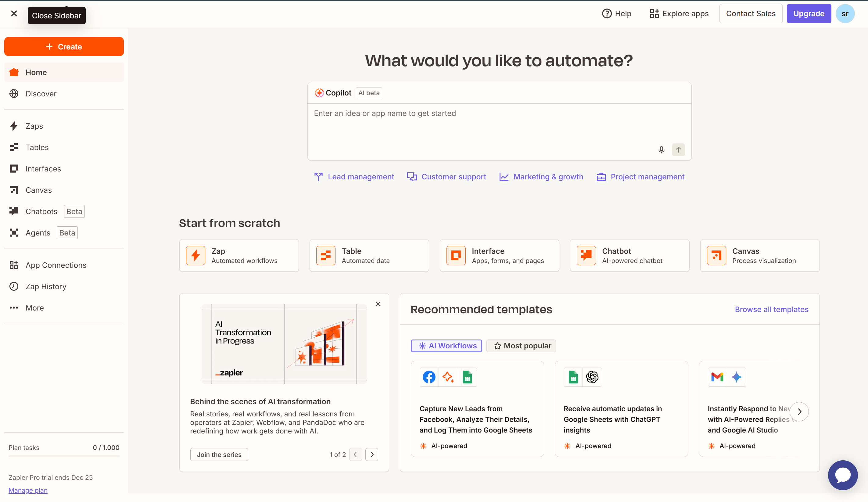This screenshot has width=868, height=503.
Task: Click the Plan tasks progress bar
Action: click(x=64, y=457)
